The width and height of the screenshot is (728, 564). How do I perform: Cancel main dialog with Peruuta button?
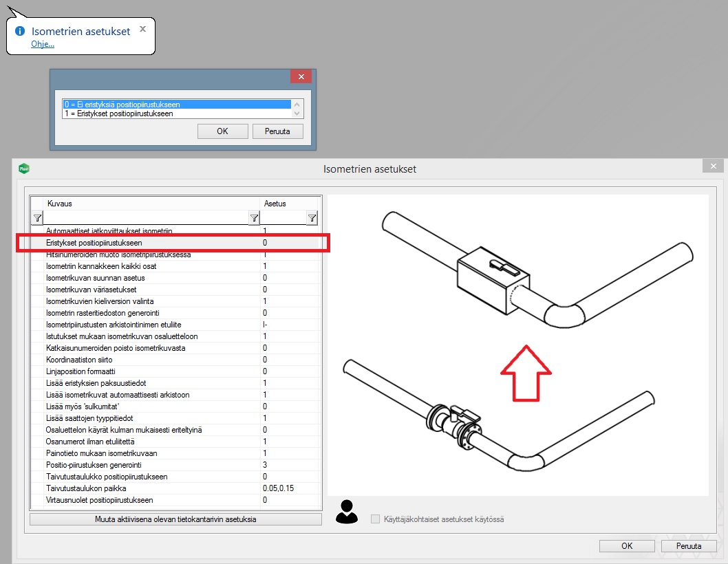pyautogui.click(x=689, y=546)
